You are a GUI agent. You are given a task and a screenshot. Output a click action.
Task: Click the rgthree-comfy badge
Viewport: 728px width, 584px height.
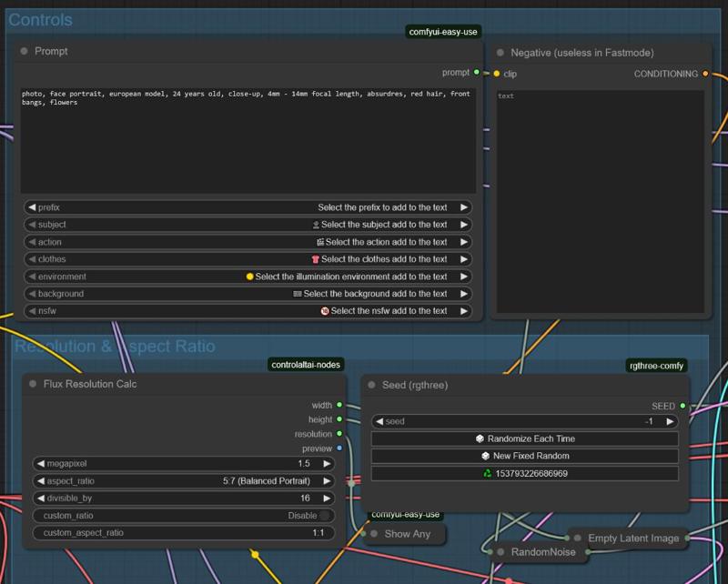click(x=656, y=366)
